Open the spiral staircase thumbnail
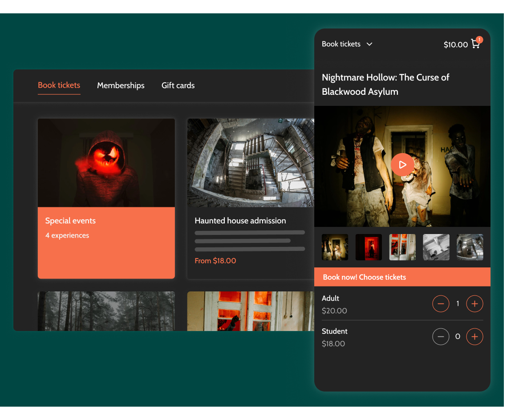Viewport: 519px width, 420px height. [470, 247]
